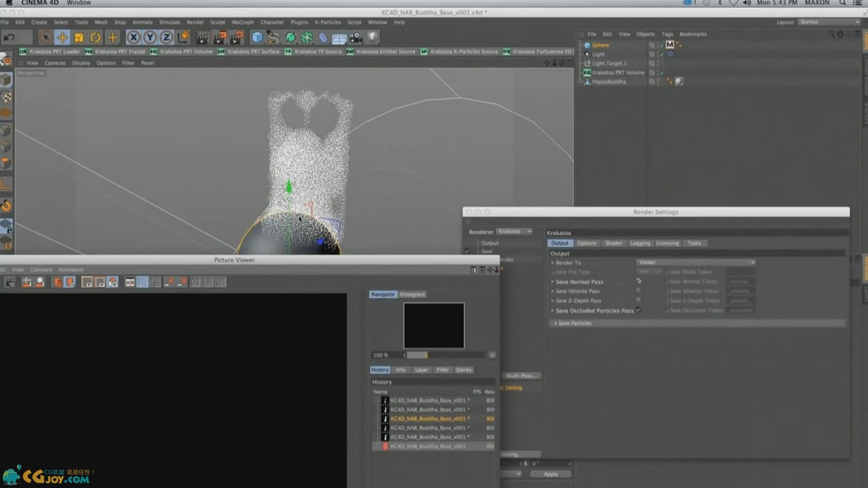Screen dimensions: 868x488
Task: Open the MoGraph menu
Action: 243,22
